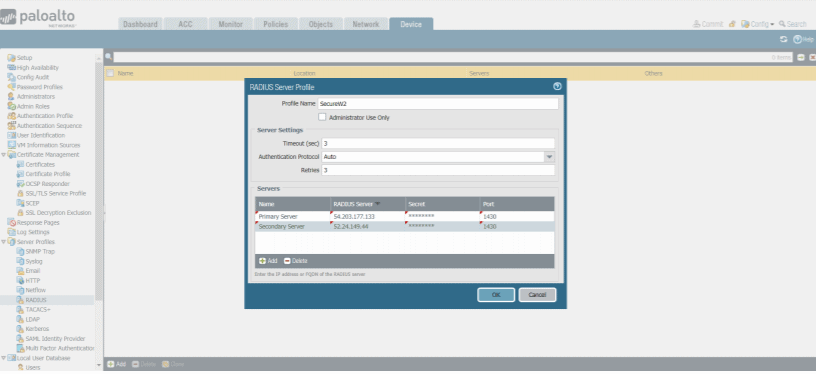Viewport: 816px width, 374px height.
Task: Select the TACACS+ item in sidebar
Action: pyautogui.click(x=38, y=309)
